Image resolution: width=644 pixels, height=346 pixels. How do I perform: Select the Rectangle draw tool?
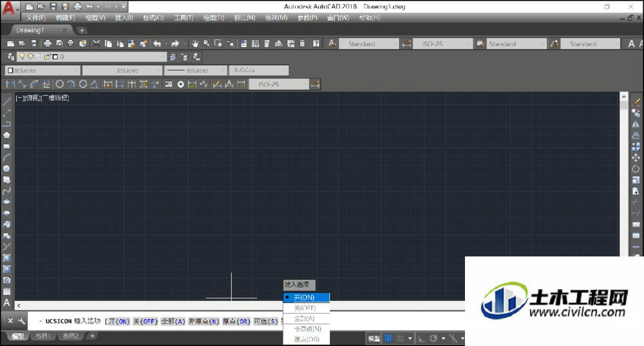pyautogui.click(x=6, y=146)
